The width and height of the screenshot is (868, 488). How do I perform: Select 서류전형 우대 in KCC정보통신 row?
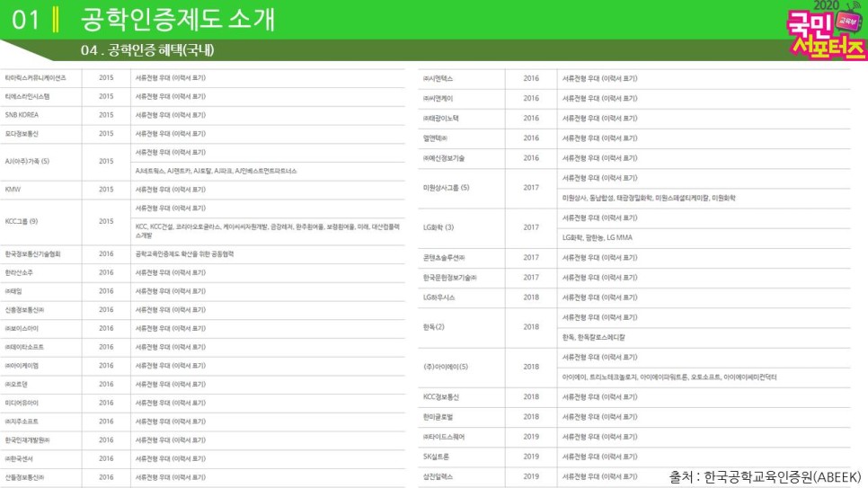click(599, 396)
